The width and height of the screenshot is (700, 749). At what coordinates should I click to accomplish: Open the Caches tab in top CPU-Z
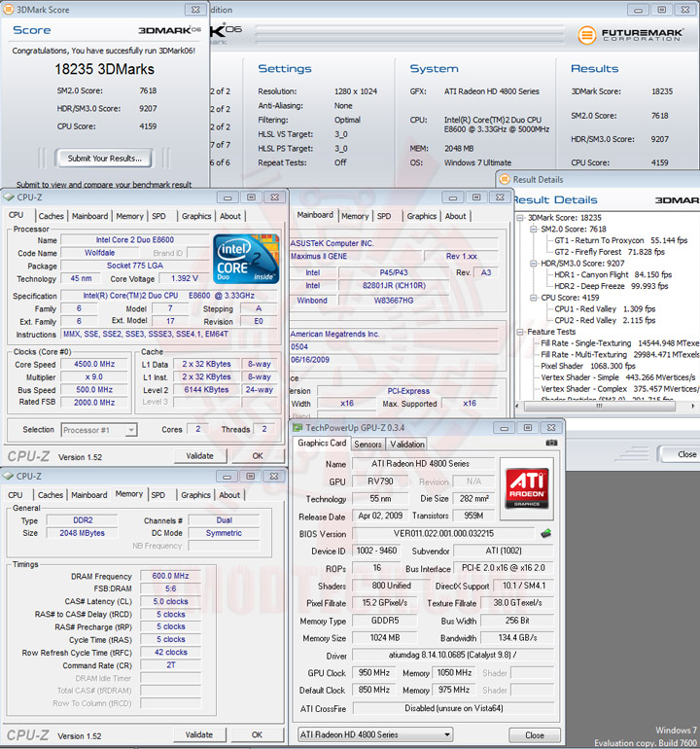pos(52,216)
